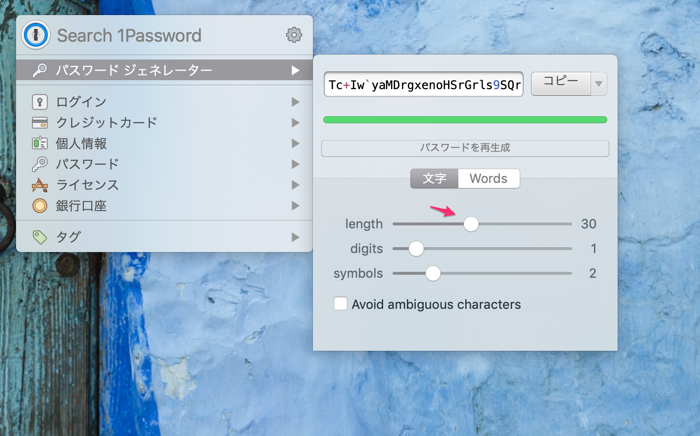Click the 1Password logo icon
This screenshot has width=700, height=436.
[36, 35]
